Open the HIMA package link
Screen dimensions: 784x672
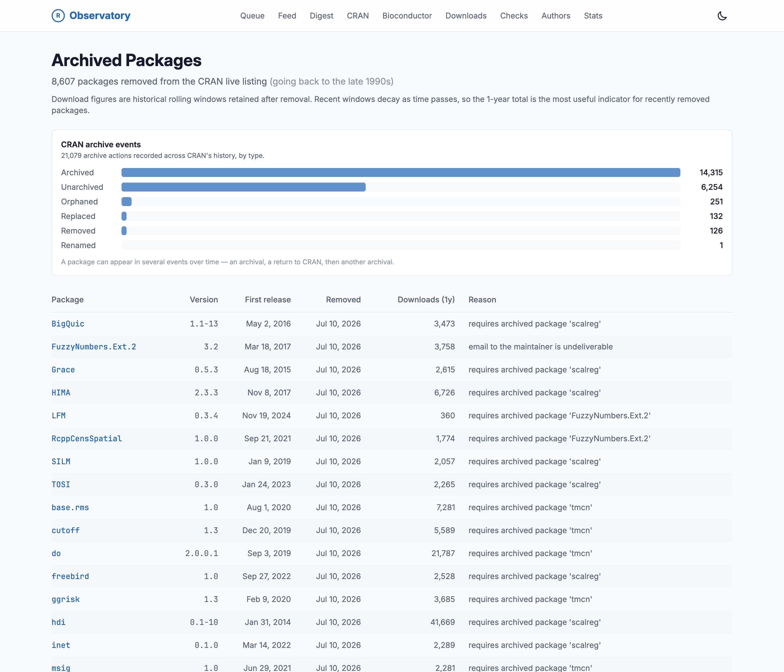click(x=61, y=393)
